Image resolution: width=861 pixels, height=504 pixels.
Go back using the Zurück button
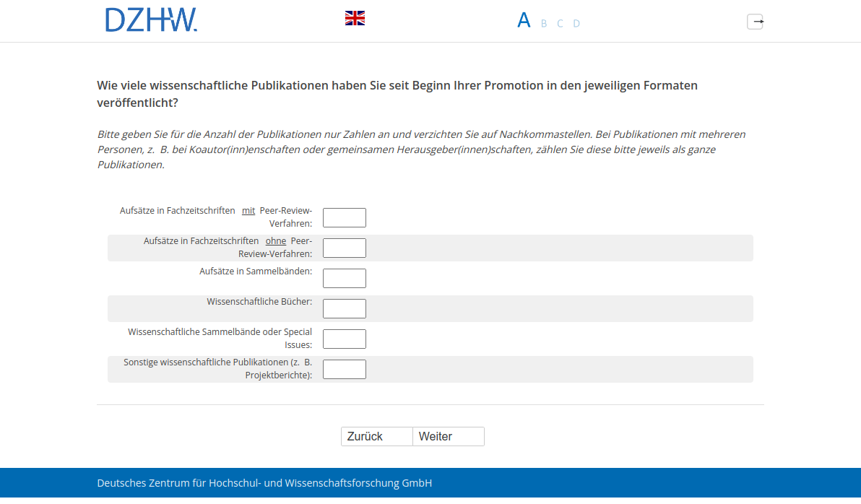tap(376, 436)
